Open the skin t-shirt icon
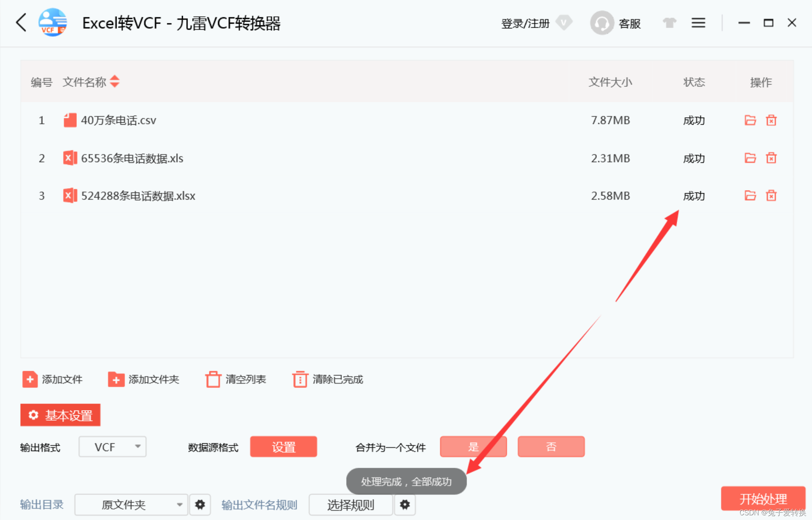The image size is (812, 520). (x=669, y=23)
